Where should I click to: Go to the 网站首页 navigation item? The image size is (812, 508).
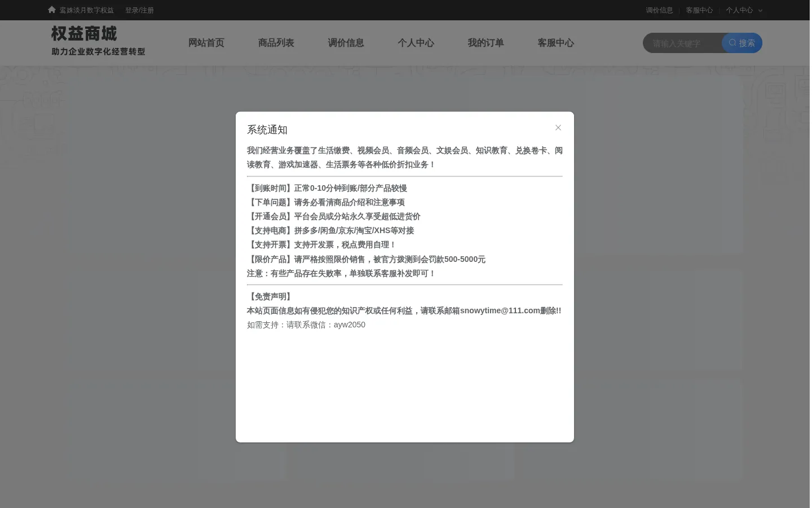[206, 43]
